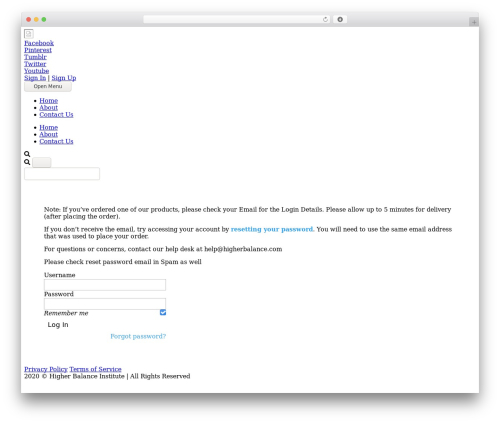The width and height of the screenshot is (500, 423).
Task: Click the browser download icon
Action: [x=340, y=20]
